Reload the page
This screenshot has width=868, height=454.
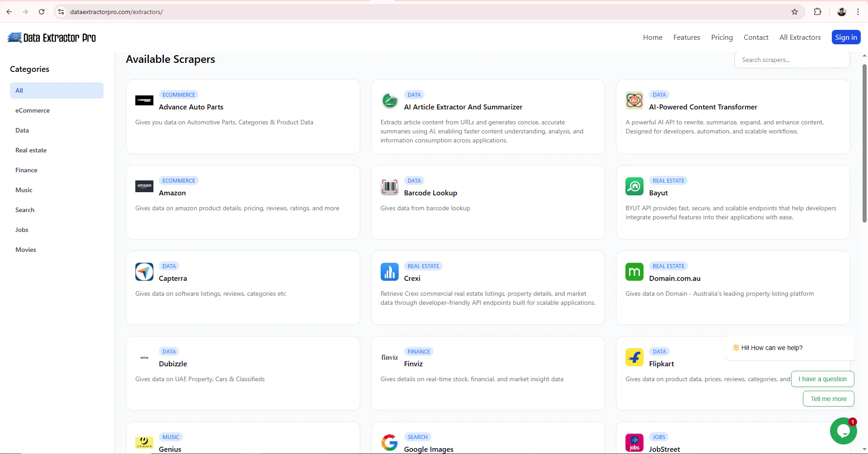click(x=42, y=12)
